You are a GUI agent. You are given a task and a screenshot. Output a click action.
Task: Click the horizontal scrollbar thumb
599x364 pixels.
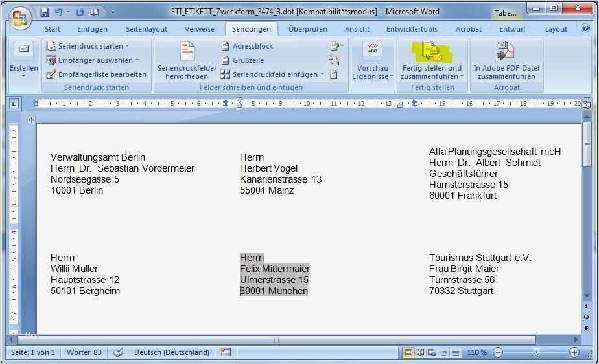tap(276, 339)
